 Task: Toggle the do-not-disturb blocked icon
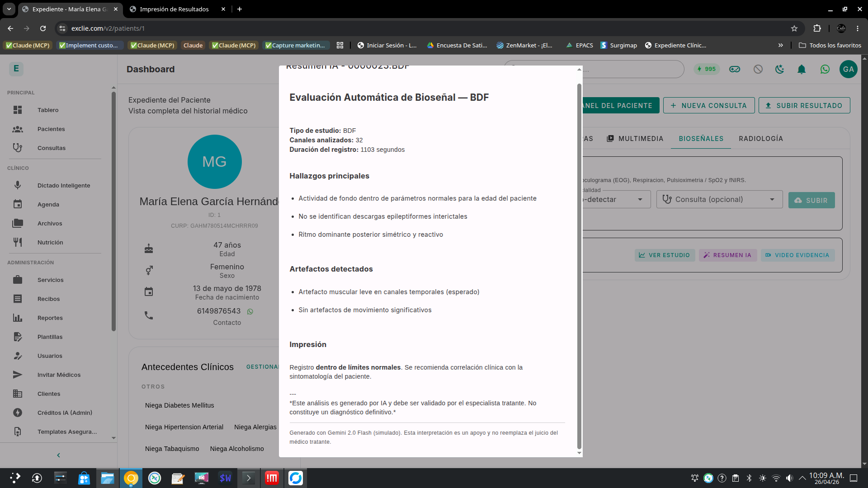(757, 69)
